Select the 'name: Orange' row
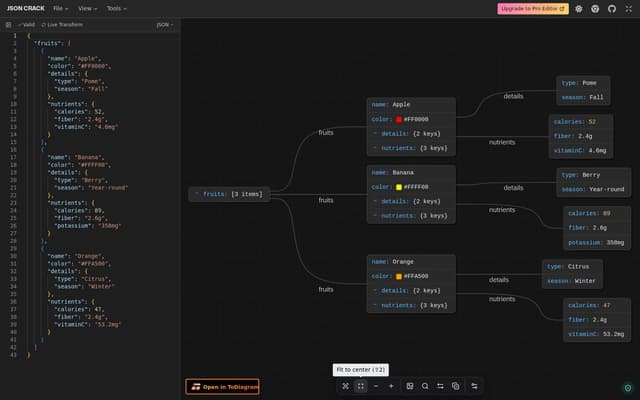This screenshot has height=400, width=640. pyautogui.click(x=411, y=262)
